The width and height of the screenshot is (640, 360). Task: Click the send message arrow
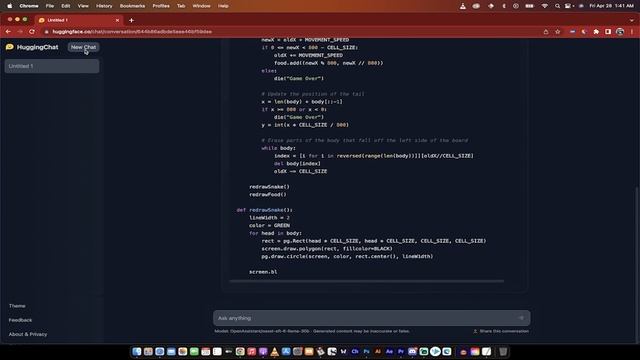click(521, 318)
